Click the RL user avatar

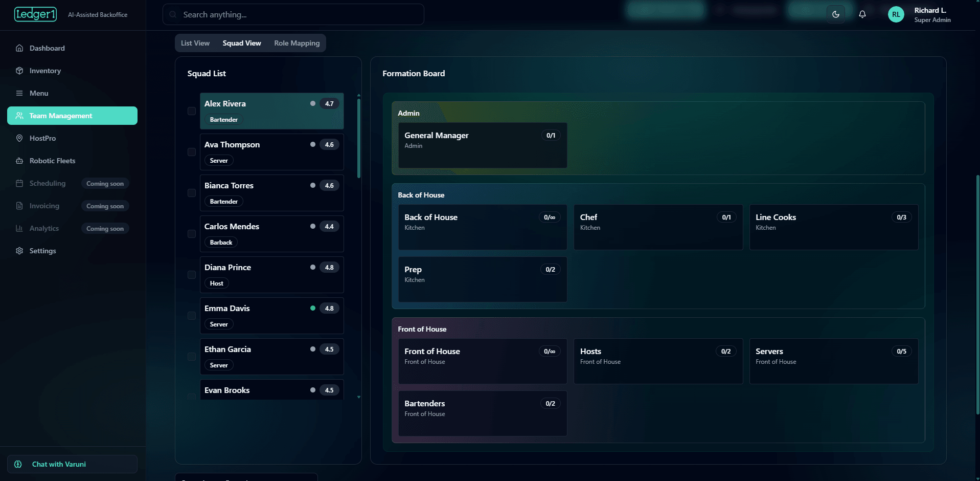896,14
